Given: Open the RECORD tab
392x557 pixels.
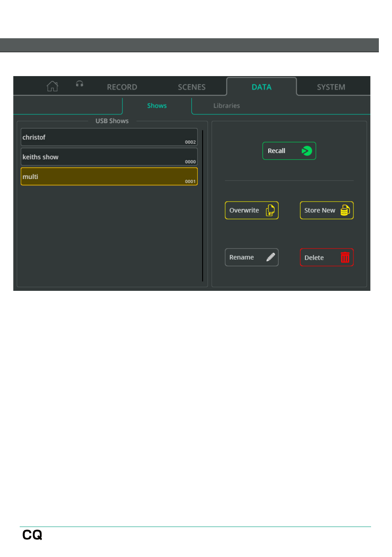Looking at the screenshot, I should [122, 87].
